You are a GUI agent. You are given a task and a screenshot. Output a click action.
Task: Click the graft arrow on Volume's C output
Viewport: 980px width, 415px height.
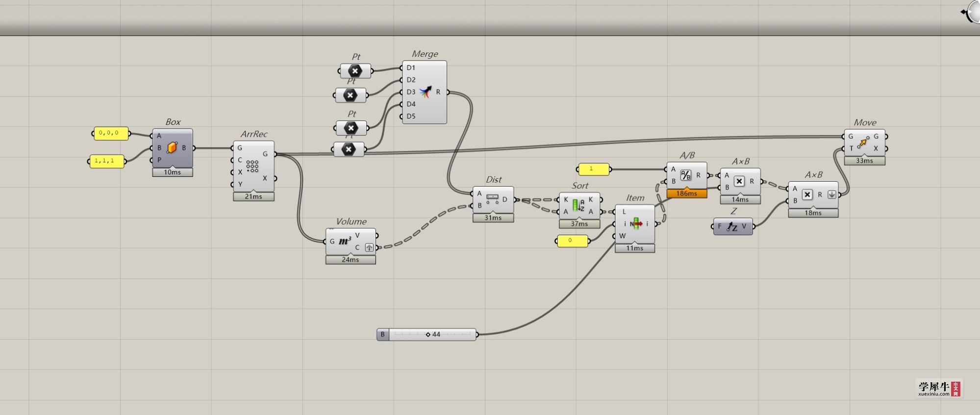369,247
